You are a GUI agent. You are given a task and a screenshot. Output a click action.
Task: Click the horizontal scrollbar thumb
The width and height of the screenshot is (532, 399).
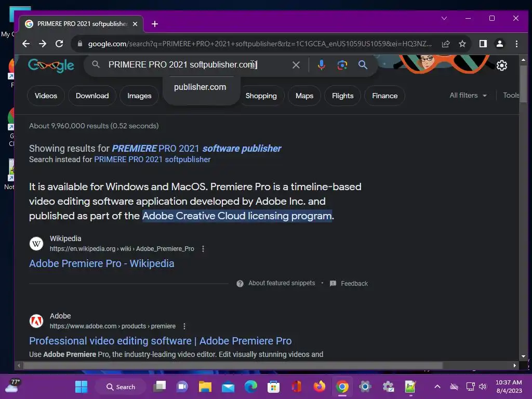pos(233,365)
